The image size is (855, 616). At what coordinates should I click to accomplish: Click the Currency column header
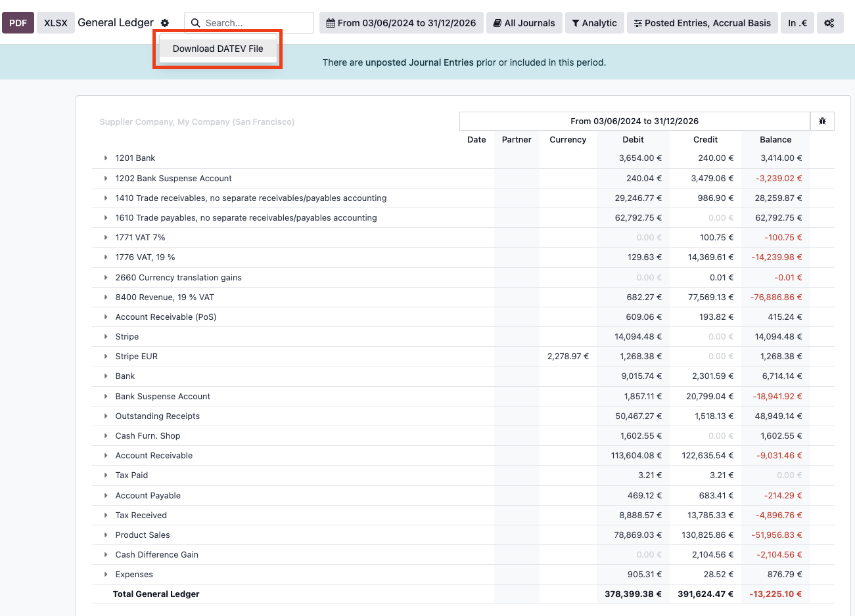(568, 140)
